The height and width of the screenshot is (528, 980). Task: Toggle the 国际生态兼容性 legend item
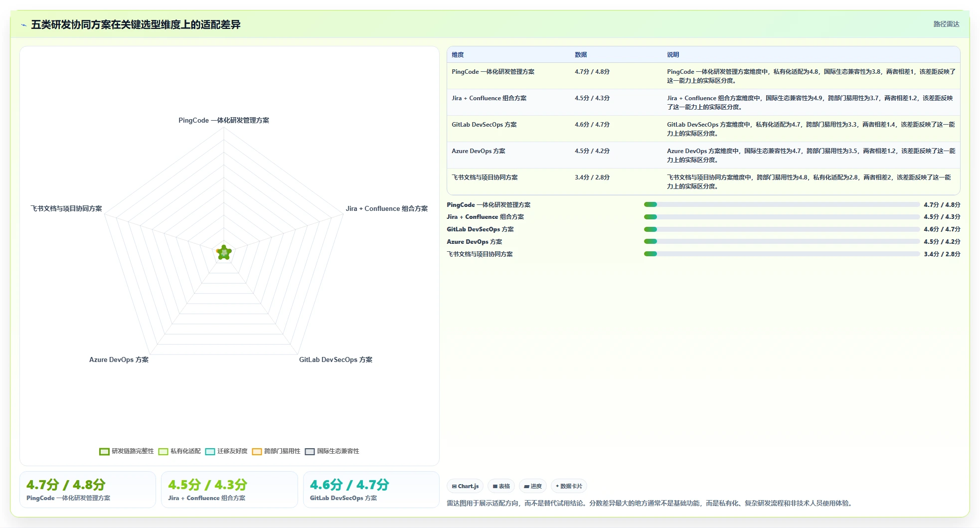tap(332, 451)
